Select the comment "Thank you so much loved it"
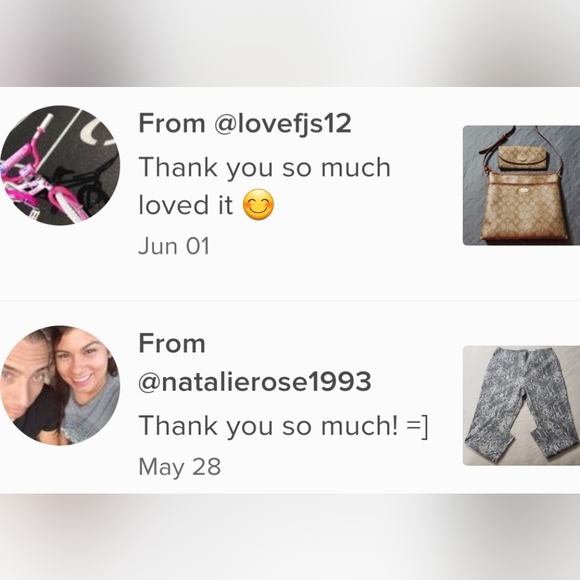 pyautogui.click(x=264, y=186)
